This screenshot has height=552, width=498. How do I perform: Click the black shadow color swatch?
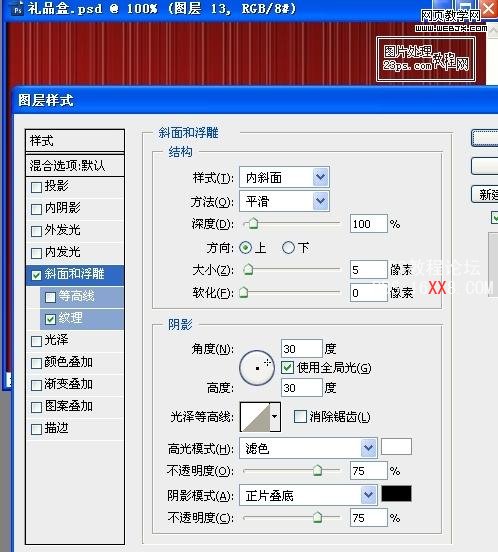396,494
